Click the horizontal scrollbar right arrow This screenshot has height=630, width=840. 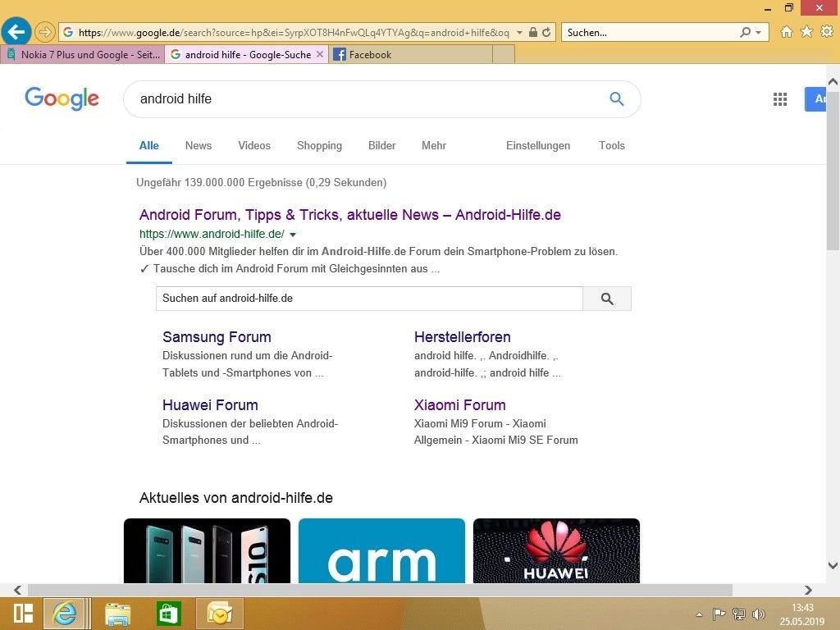808,590
